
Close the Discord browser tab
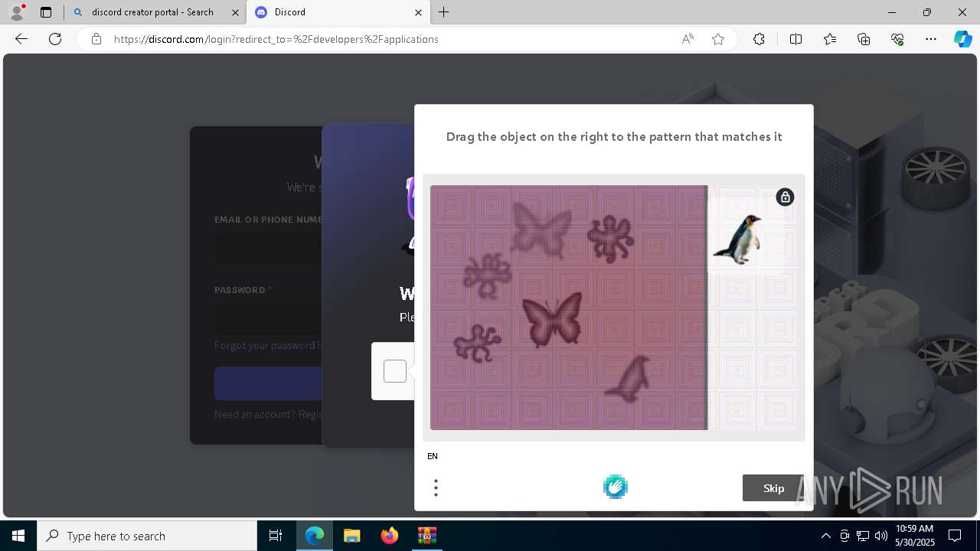pos(418,12)
